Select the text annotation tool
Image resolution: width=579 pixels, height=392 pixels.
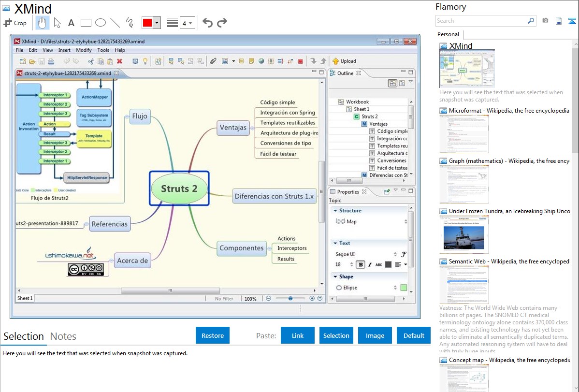(x=71, y=23)
